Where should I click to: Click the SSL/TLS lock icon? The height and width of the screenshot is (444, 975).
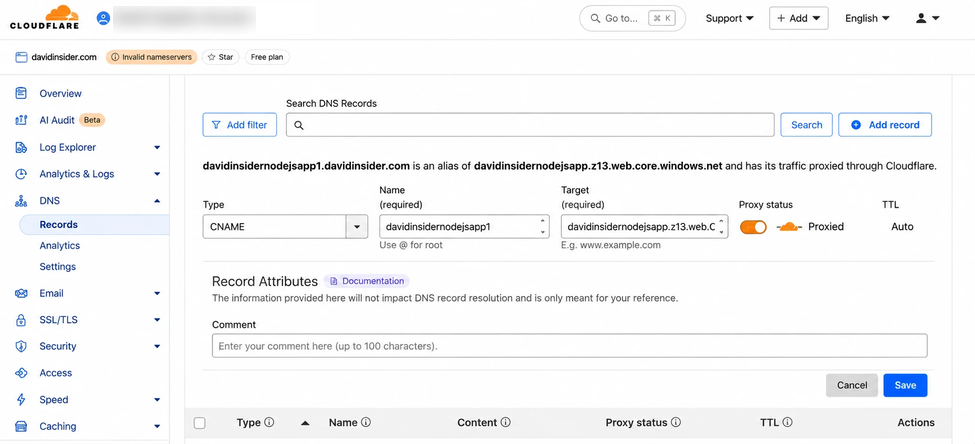click(21, 320)
